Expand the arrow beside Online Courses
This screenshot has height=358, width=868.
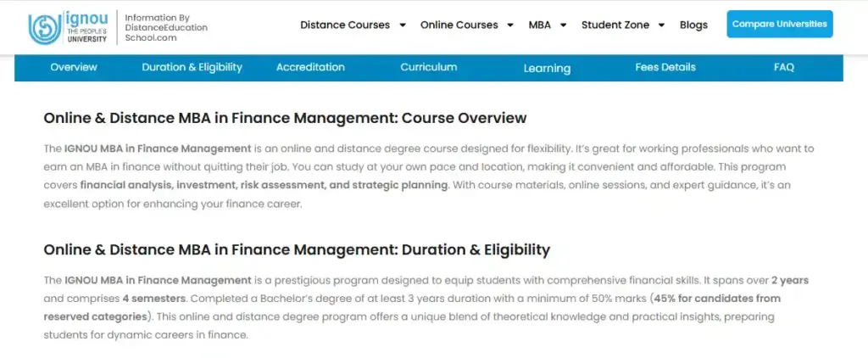(x=510, y=25)
